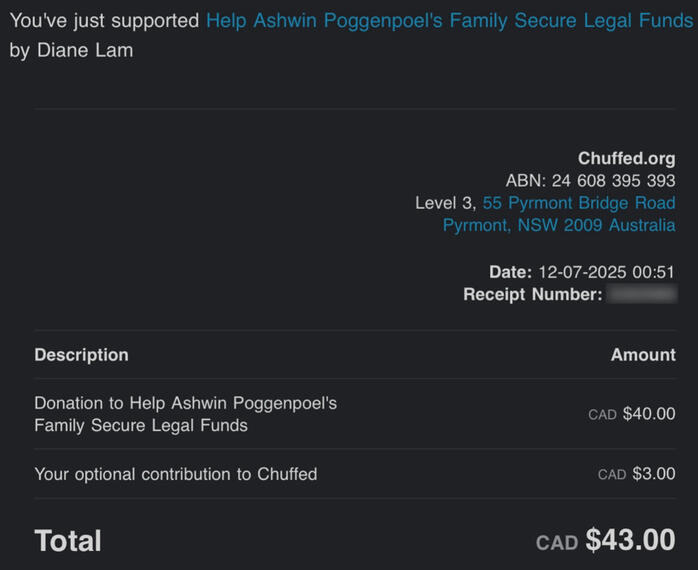
Task: Select the optional contribution to Chuffed line
Action: click(175, 474)
